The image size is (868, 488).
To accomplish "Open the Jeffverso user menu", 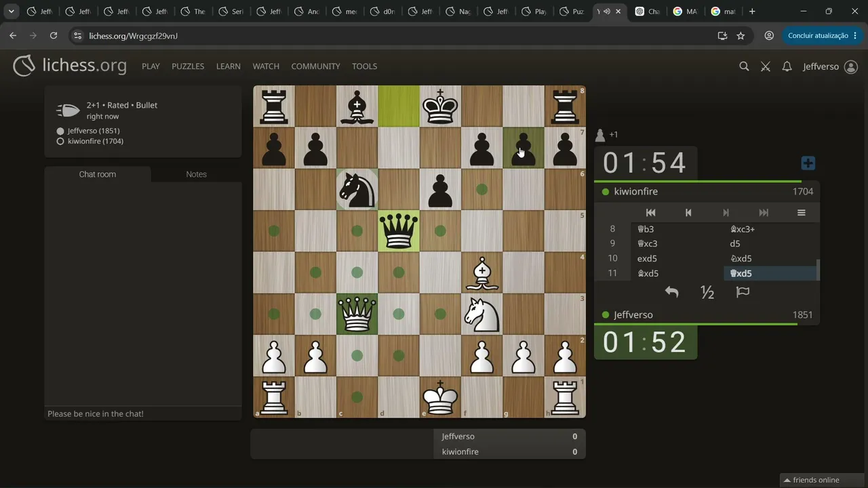I will click(831, 66).
